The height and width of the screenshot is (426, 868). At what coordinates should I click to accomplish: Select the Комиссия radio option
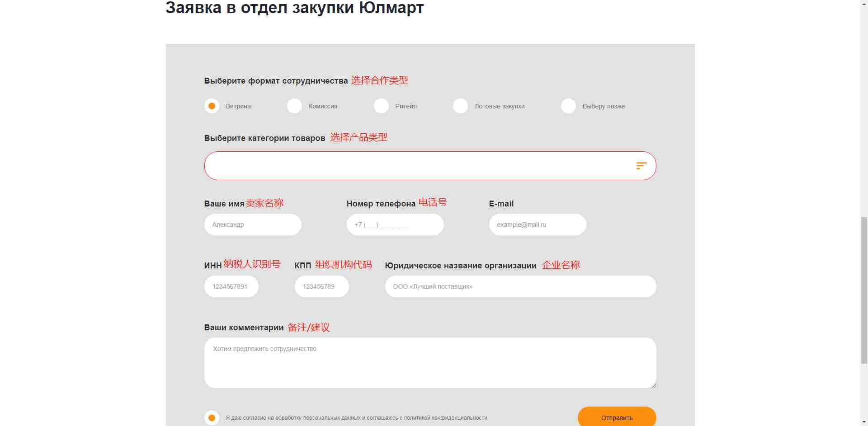[294, 106]
